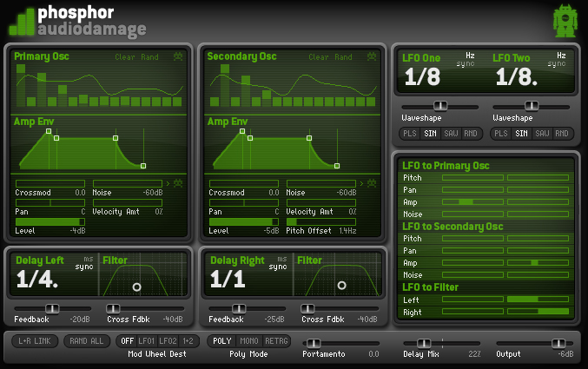Click the invader icon beside Primary Noise slider

(x=178, y=183)
